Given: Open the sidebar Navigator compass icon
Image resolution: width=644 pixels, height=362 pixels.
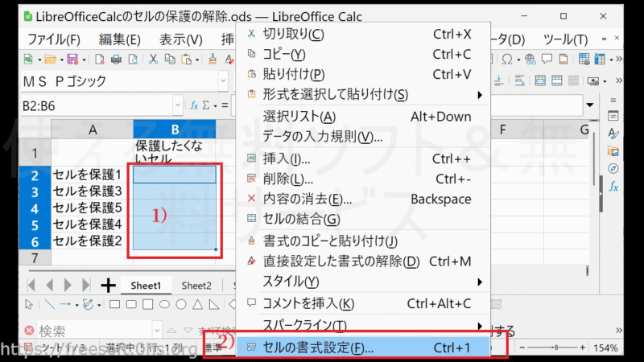Looking at the screenshot, I should (x=613, y=167).
